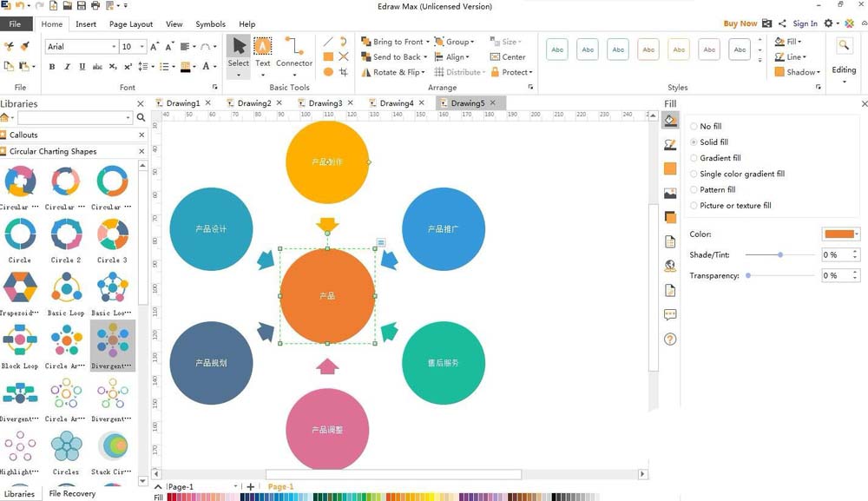Expand the Bring to Front dropdown
868x501 pixels.
point(428,42)
